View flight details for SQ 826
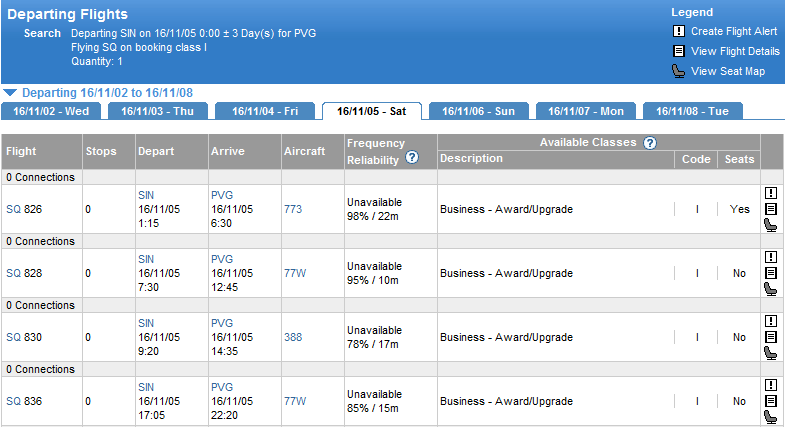Image resolution: width=785 pixels, height=427 pixels. pos(770,209)
